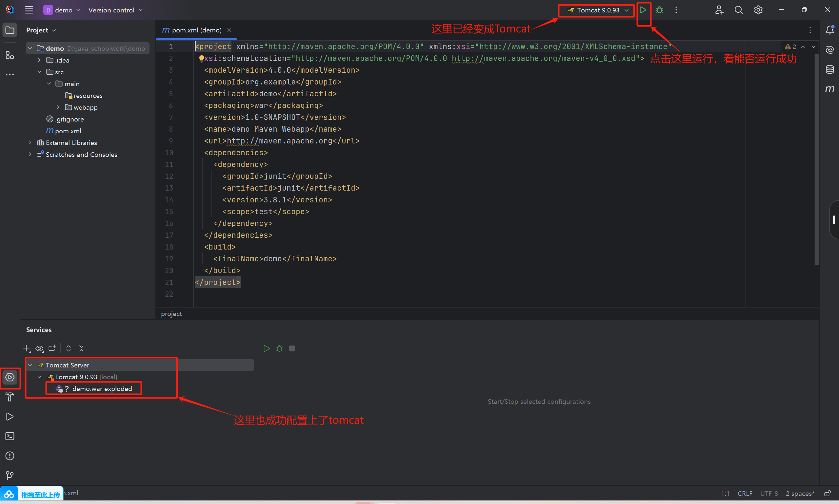Expand the webapp folder
839x504 pixels.
tap(58, 107)
